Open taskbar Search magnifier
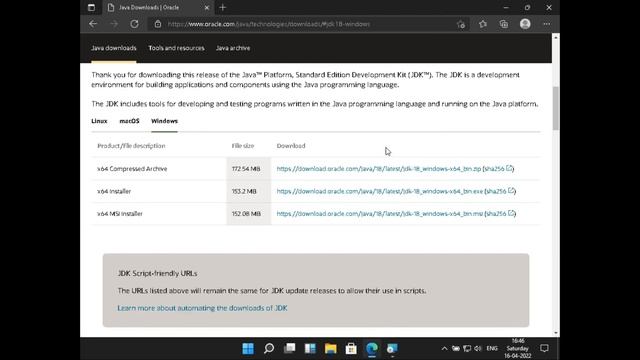640x360 pixels. click(x=269, y=349)
